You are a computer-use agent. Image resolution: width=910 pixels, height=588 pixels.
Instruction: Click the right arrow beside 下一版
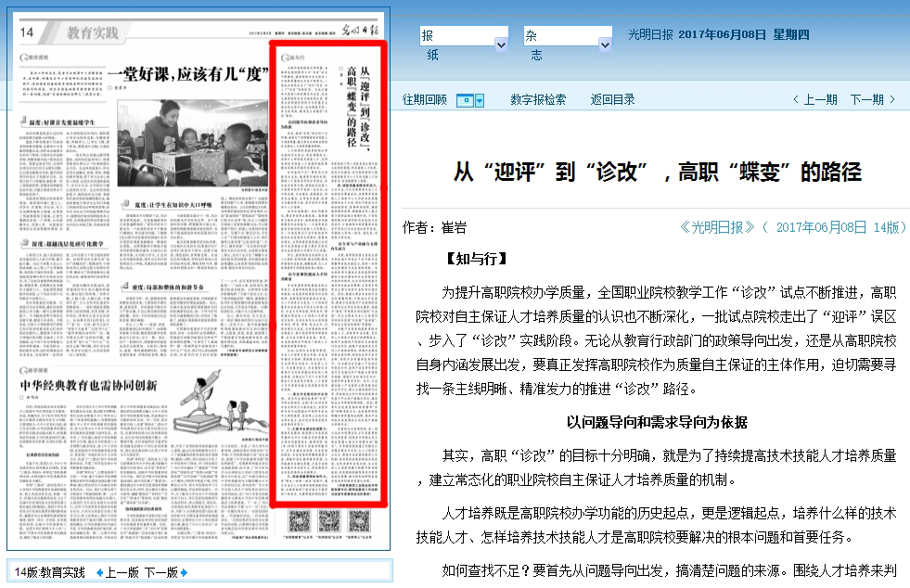[x=184, y=572]
